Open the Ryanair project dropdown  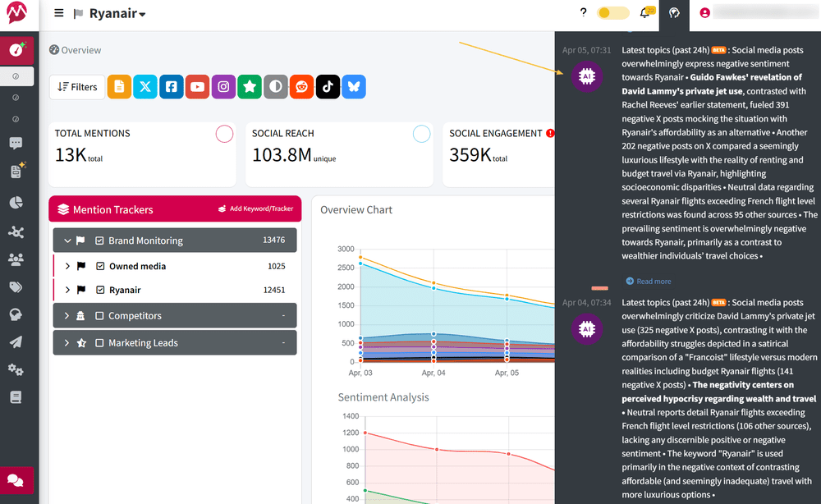117,14
